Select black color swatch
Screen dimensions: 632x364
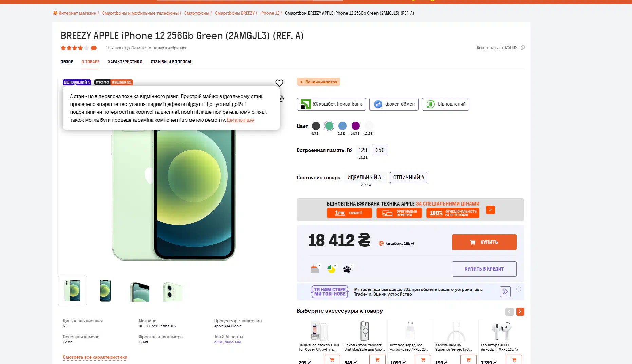[x=316, y=126]
